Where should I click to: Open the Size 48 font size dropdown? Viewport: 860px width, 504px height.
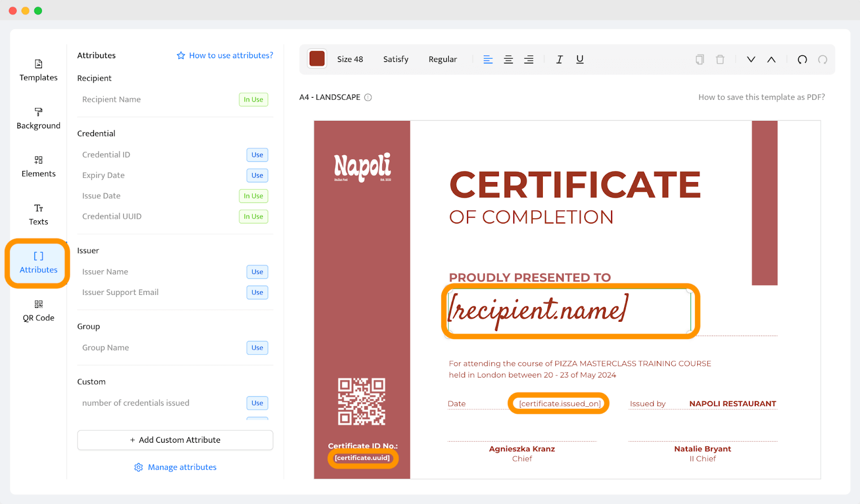pos(350,59)
